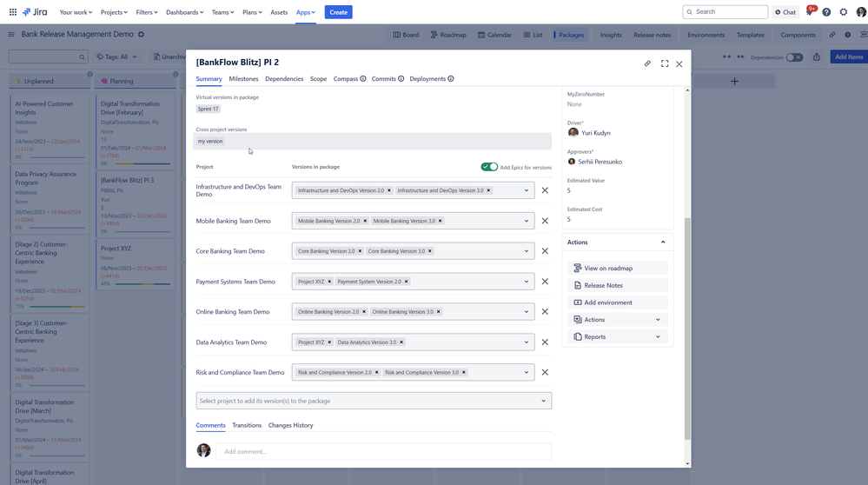The width and height of the screenshot is (868, 485).
Task: Open the Jira app switcher grid
Action: 13,11
